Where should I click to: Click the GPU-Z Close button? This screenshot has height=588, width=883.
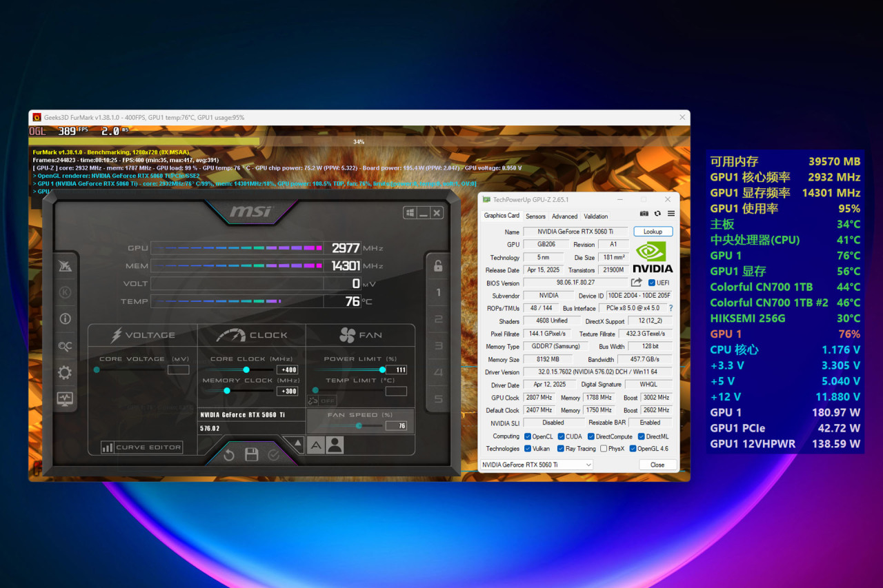[657, 465]
